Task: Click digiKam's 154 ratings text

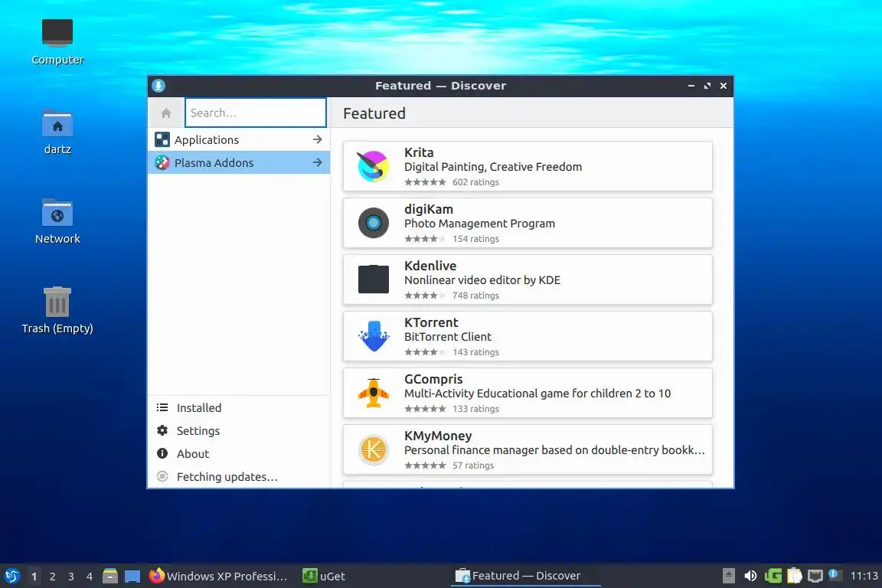Action: (476, 239)
